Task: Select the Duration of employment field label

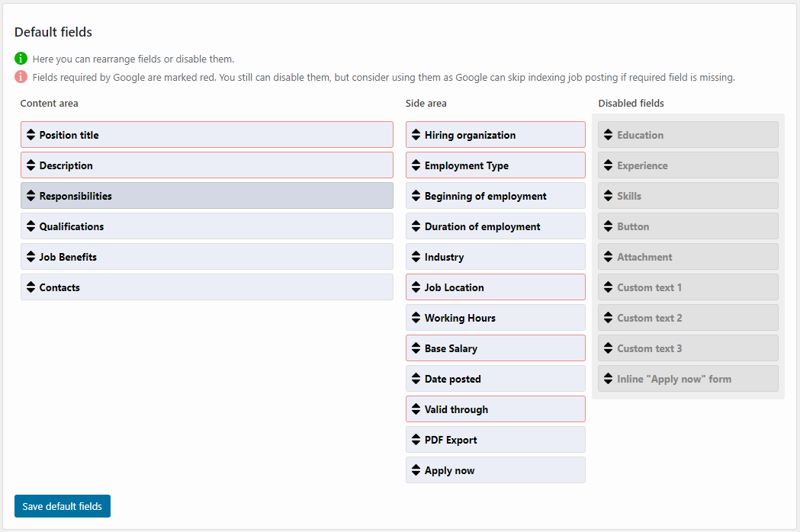Action: (x=482, y=227)
